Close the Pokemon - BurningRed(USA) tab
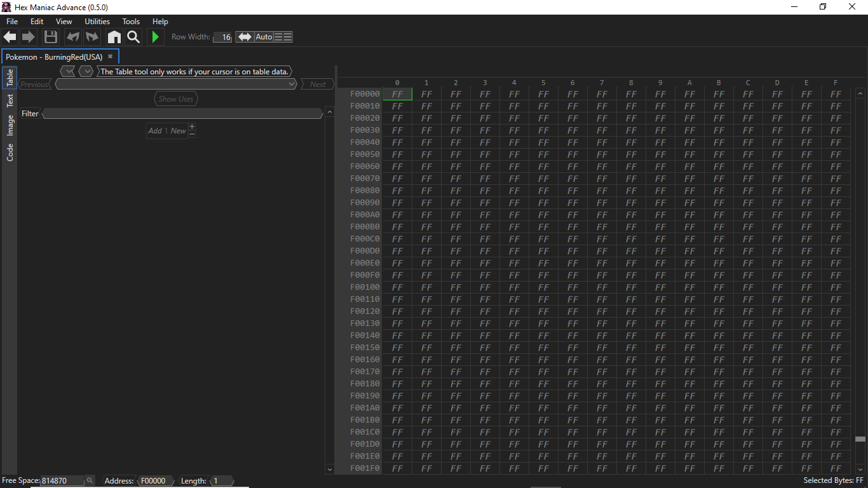The height and width of the screenshot is (488, 868). [x=110, y=57]
